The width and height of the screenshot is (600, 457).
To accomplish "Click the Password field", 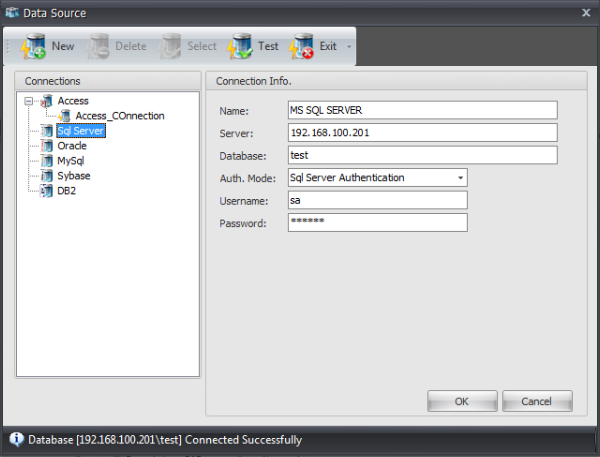I will pyautogui.click(x=378, y=222).
